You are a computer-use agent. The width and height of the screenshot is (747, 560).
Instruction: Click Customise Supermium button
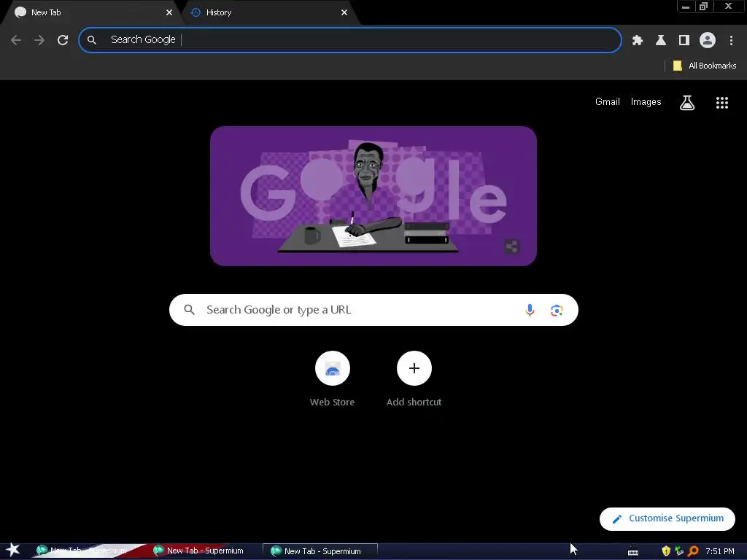(667, 518)
